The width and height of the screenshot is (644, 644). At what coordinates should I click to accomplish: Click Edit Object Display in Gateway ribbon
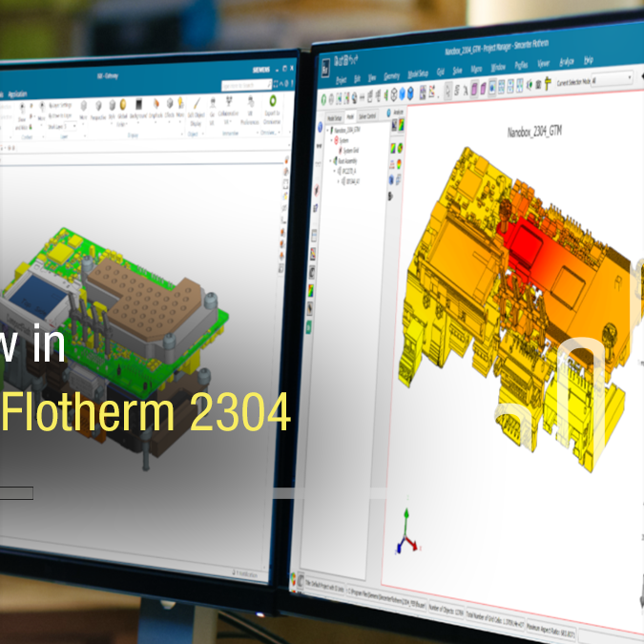click(197, 113)
